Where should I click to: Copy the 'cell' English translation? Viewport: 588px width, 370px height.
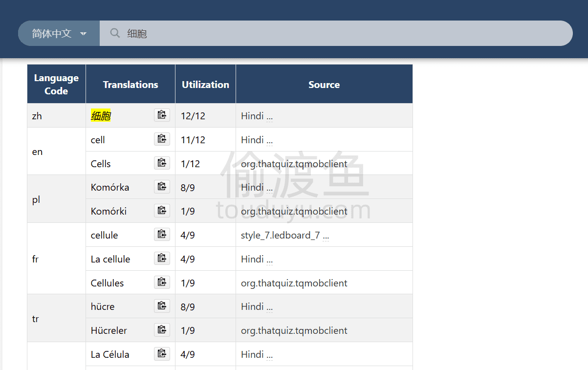(x=162, y=139)
